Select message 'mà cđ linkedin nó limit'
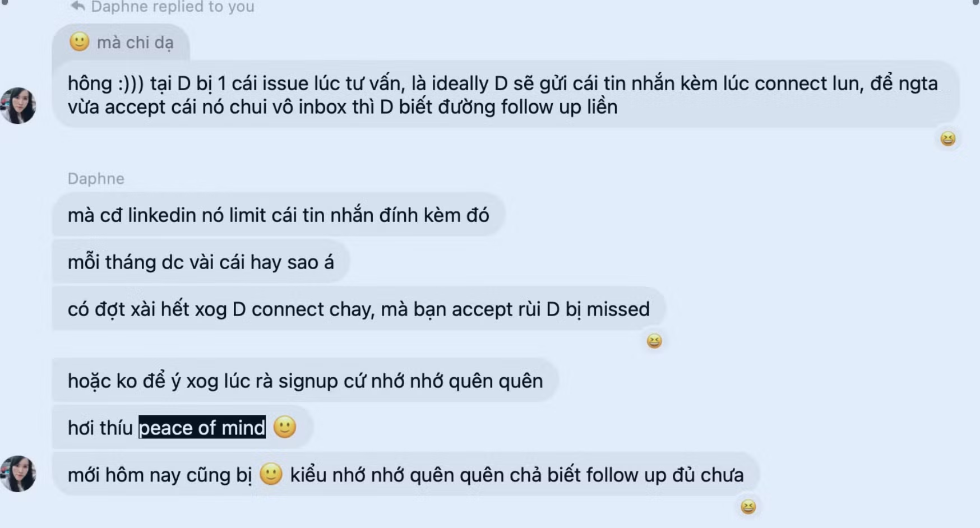 pos(279,215)
